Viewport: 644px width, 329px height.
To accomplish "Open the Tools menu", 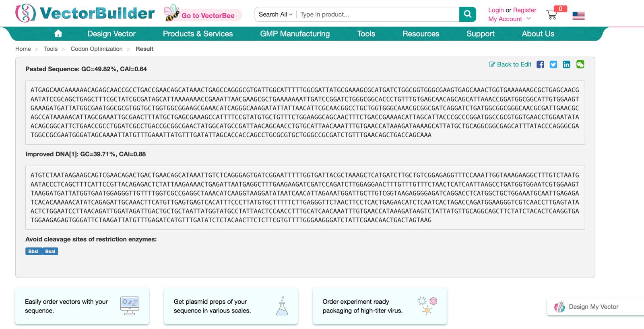I will (x=366, y=34).
